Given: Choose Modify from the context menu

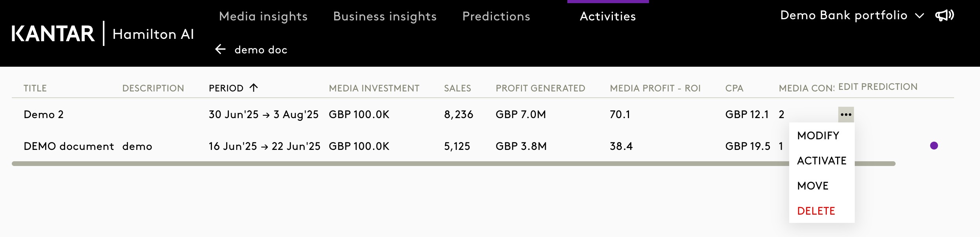Looking at the screenshot, I should click(x=818, y=136).
